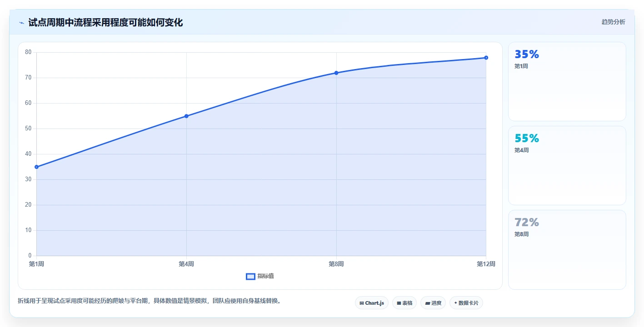
Task: Click the trend icon beside the title
Action: click(21, 23)
